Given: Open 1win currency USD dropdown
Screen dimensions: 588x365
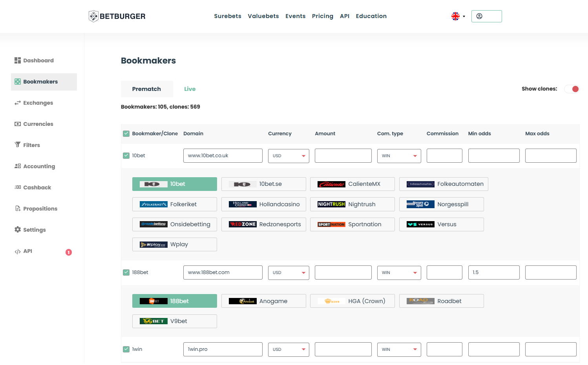Looking at the screenshot, I should [289, 349].
